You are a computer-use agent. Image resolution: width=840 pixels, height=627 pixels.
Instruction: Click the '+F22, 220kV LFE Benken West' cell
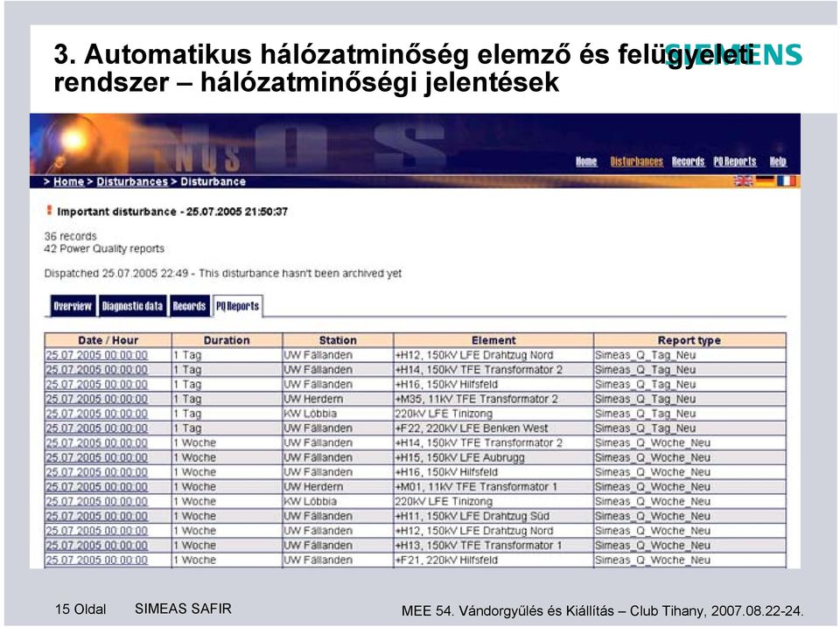point(493,428)
